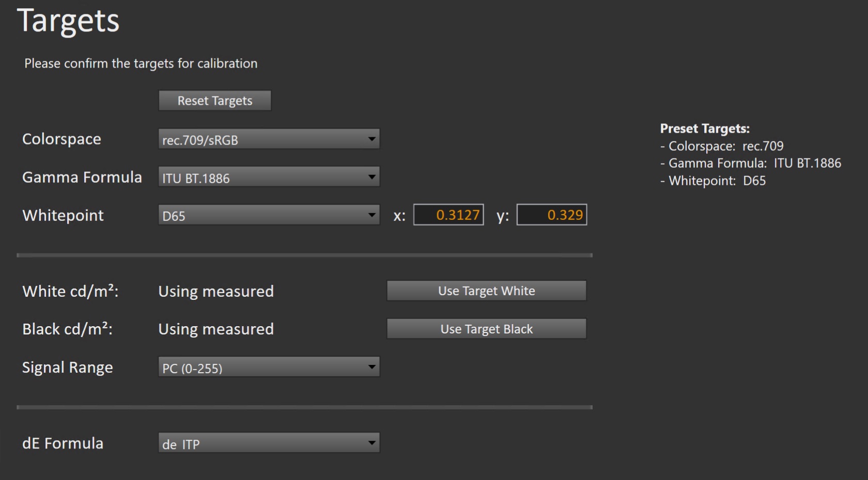The height and width of the screenshot is (480, 868).
Task: Click the Signal Range field label
Action: 67,367
